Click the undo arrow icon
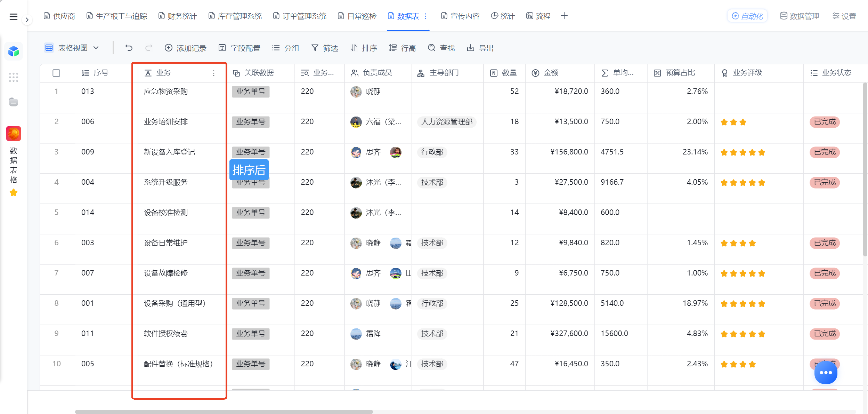Image resolution: width=868 pixels, height=414 pixels. pos(129,48)
